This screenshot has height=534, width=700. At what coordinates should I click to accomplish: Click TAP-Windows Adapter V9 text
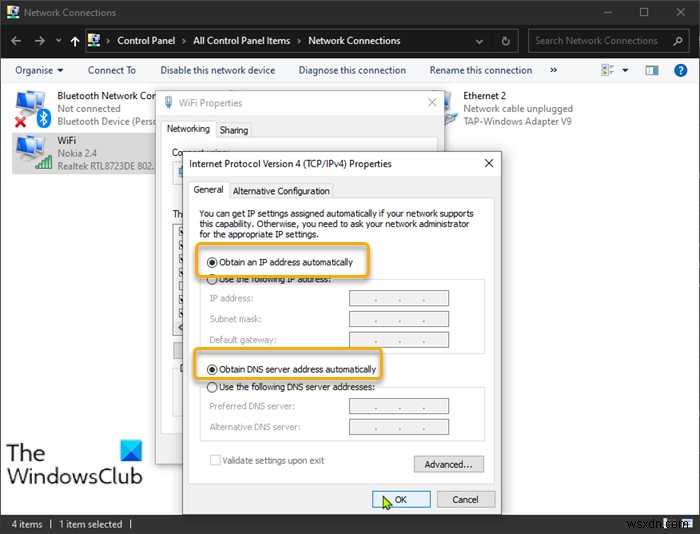[517, 121]
